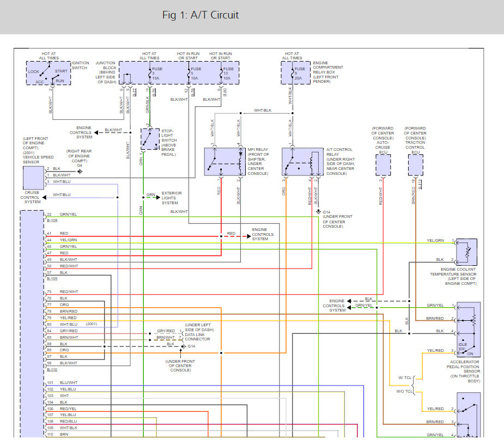This screenshot has width=504, height=445.
Task: Select the MFI relay symbol box
Action: tap(225, 162)
